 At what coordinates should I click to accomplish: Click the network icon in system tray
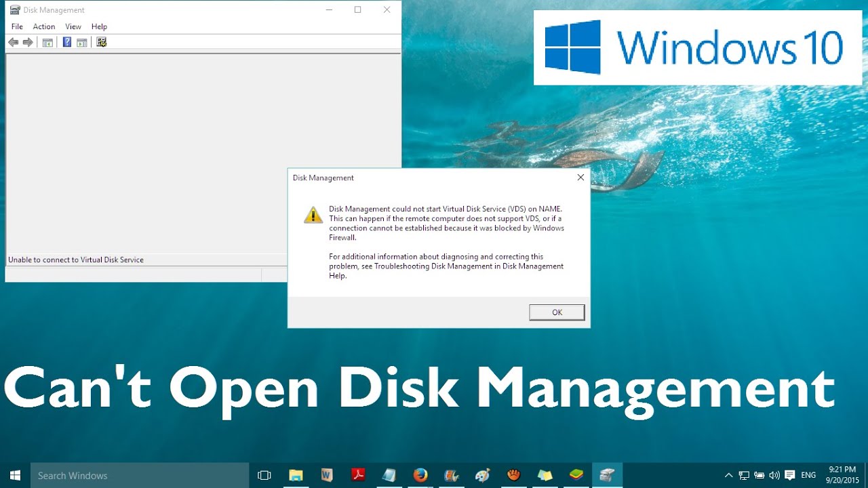coord(744,476)
